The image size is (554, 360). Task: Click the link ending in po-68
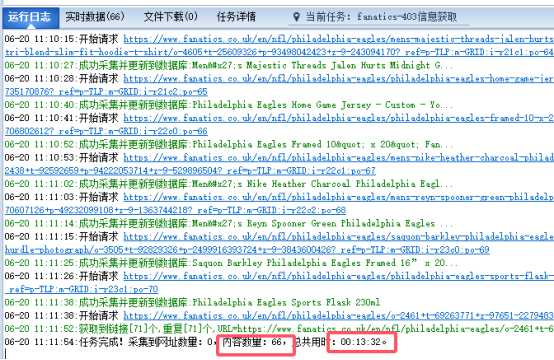[x=175, y=211]
